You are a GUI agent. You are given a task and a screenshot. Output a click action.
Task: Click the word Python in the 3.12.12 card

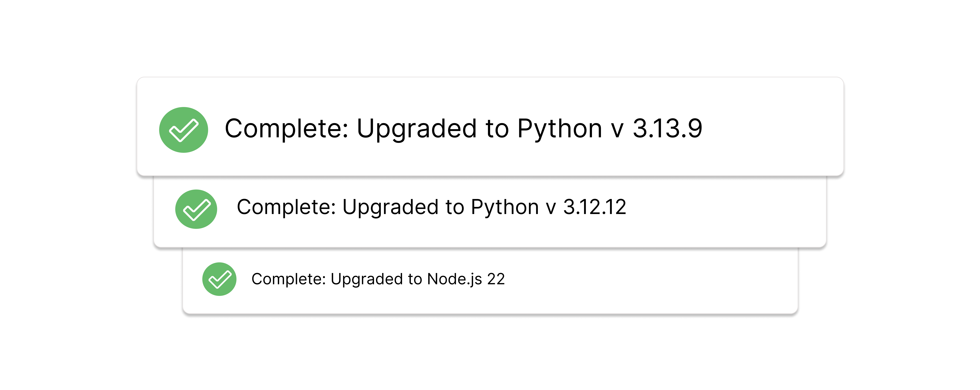click(x=504, y=207)
